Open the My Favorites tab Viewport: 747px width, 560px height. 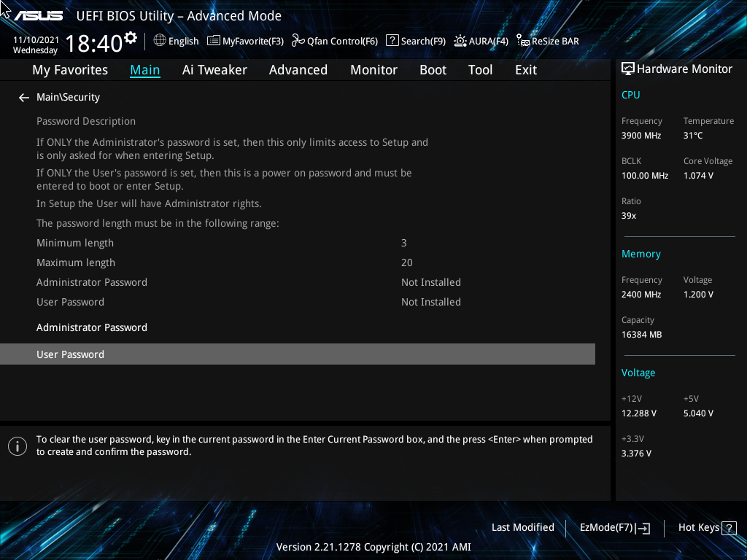[x=70, y=70]
